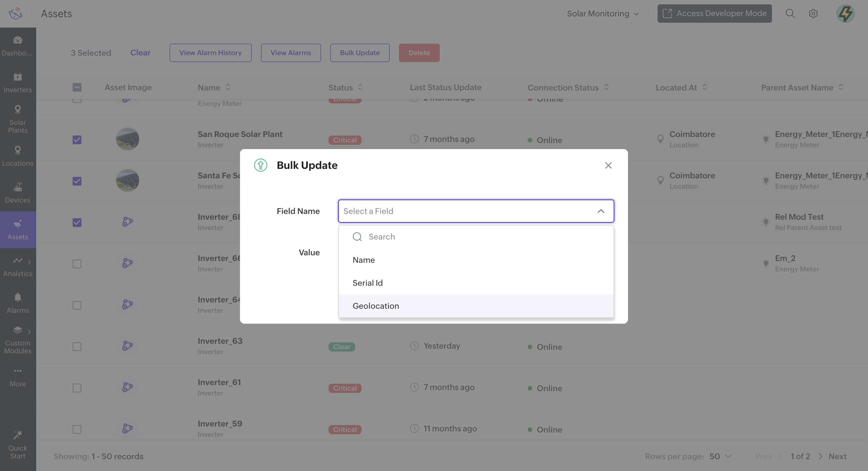The width and height of the screenshot is (868, 471).
Task: Close the Bulk Update dialog
Action: click(608, 165)
